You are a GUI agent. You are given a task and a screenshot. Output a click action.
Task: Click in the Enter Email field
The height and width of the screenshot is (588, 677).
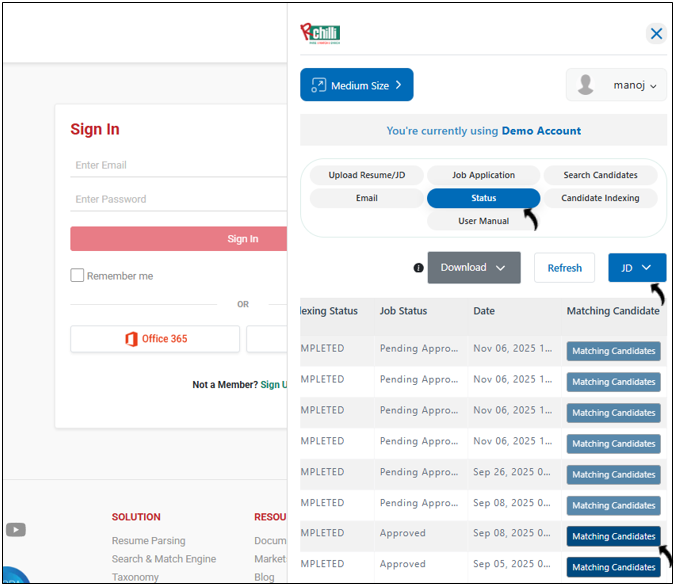coord(178,166)
